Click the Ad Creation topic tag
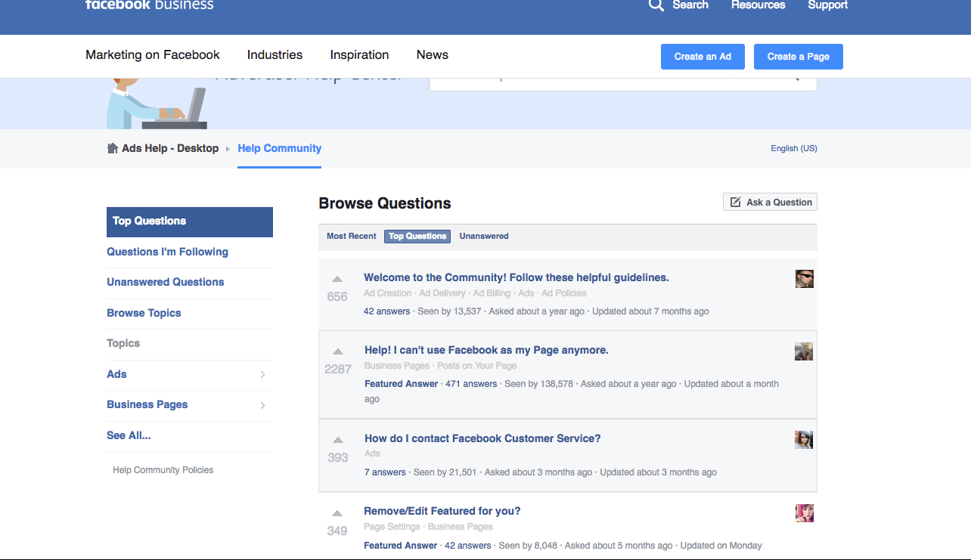 click(388, 293)
